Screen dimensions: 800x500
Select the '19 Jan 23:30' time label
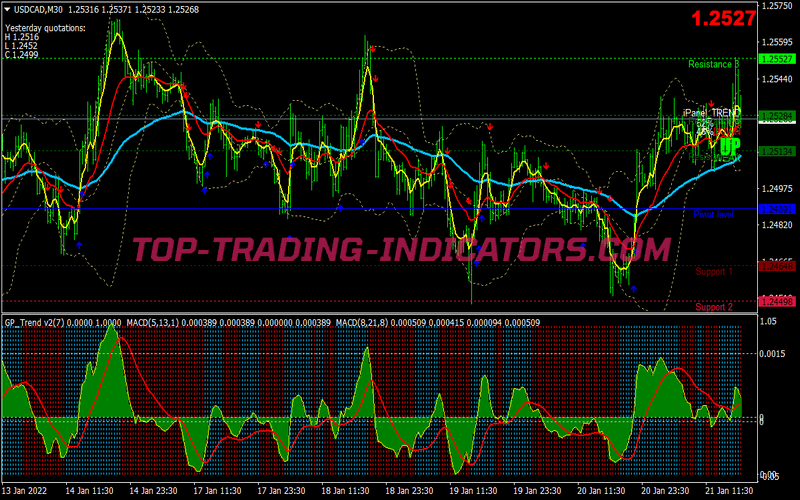pos(537,491)
